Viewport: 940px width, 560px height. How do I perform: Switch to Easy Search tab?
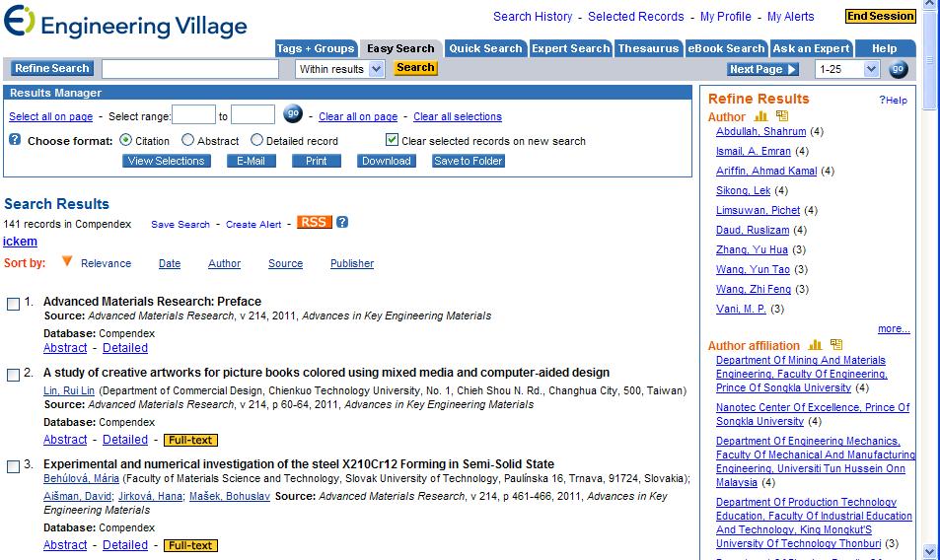[400, 48]
